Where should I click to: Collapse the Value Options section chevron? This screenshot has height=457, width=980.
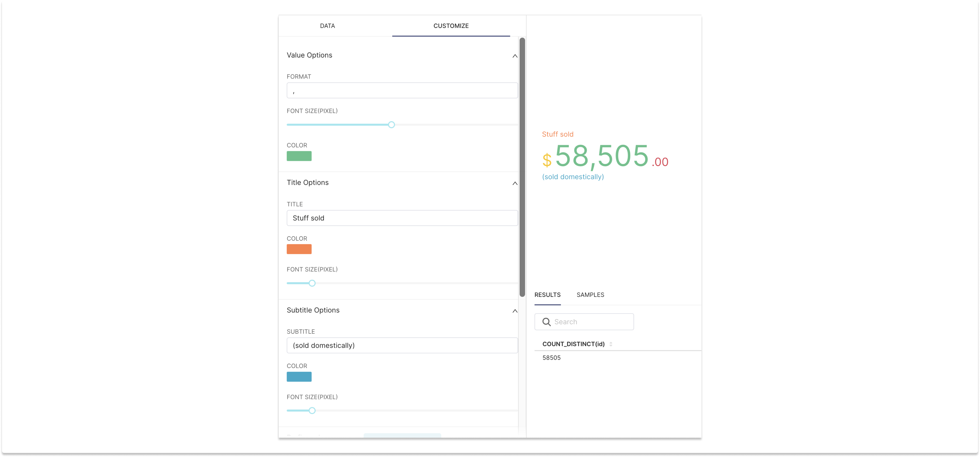pos(515,56)
